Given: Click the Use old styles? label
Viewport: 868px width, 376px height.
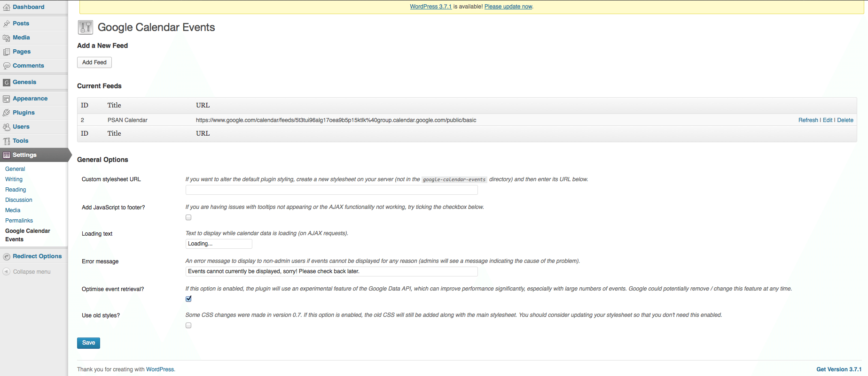Looking at the screenshot, I should pos(101,315).
